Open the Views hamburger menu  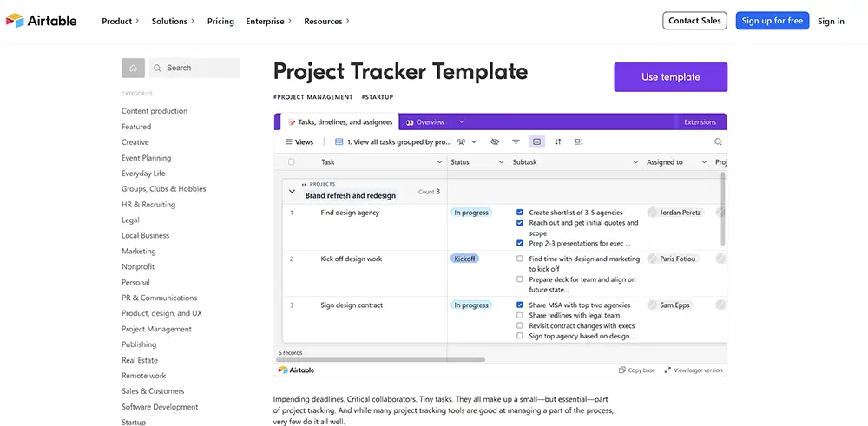[x=299, y=142]
